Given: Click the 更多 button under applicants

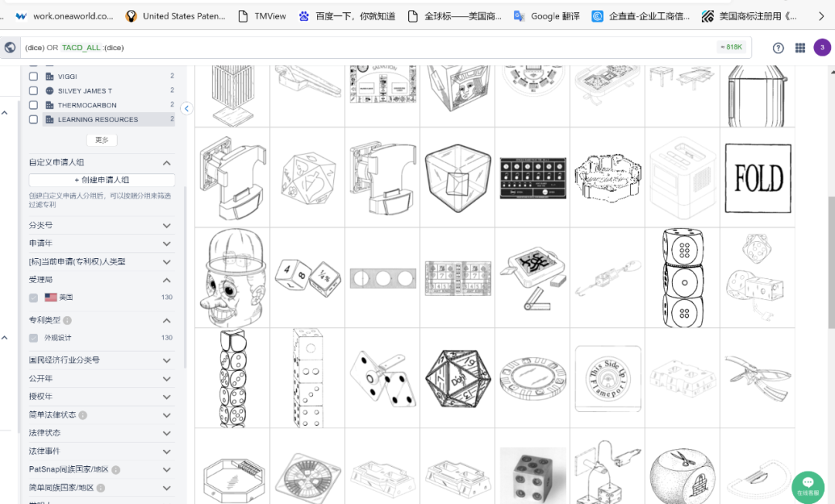Looking at the screenshot, I should click(x=102, y=140).
